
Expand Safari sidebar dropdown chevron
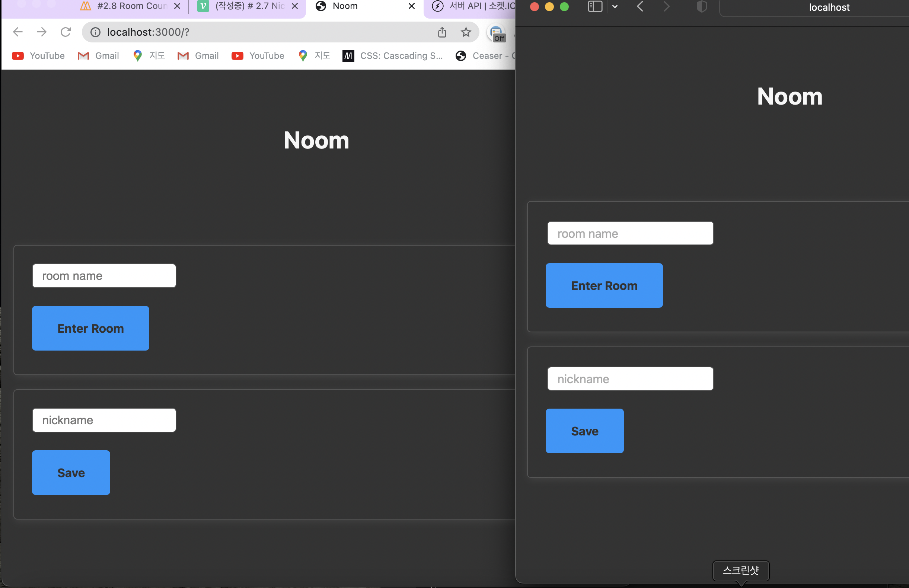(615, 6)
